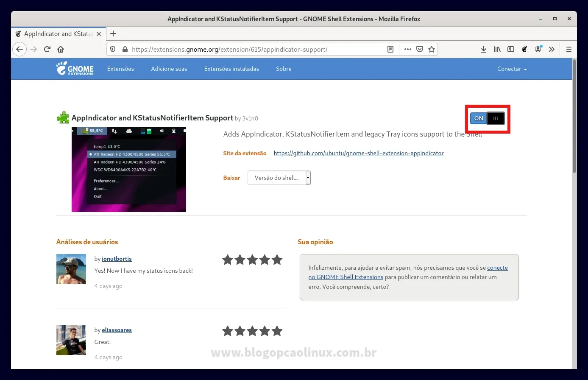
Task: Toggle reader view icon in address bar
Action: [x=390, y=49]
